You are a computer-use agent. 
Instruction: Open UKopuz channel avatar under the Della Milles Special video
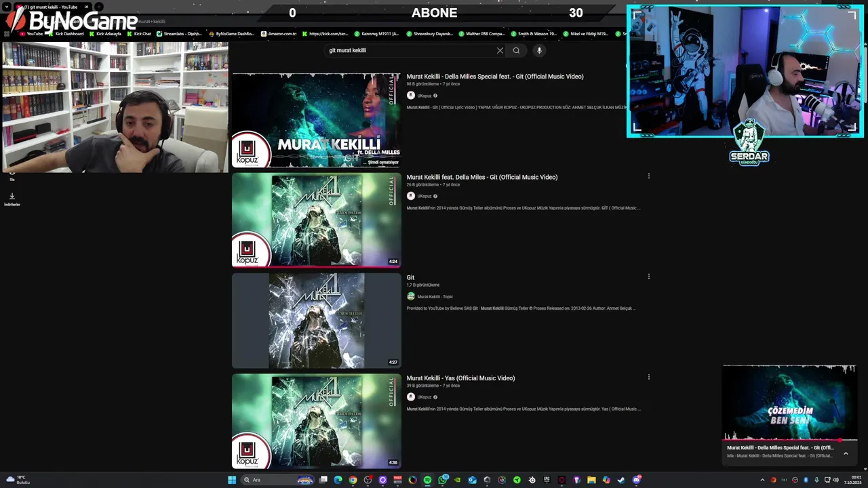point(410,96)
